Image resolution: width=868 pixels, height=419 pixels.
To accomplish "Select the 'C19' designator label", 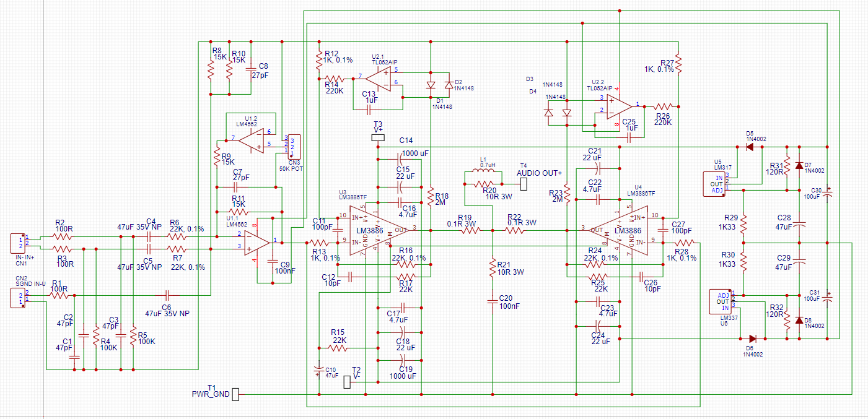I will [406, 369].
